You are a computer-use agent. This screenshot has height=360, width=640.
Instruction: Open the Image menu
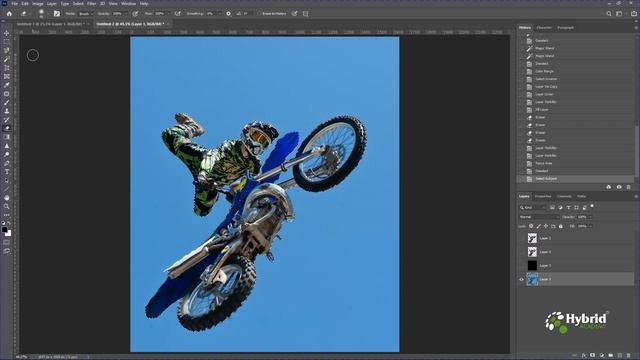tap(38, 4)
